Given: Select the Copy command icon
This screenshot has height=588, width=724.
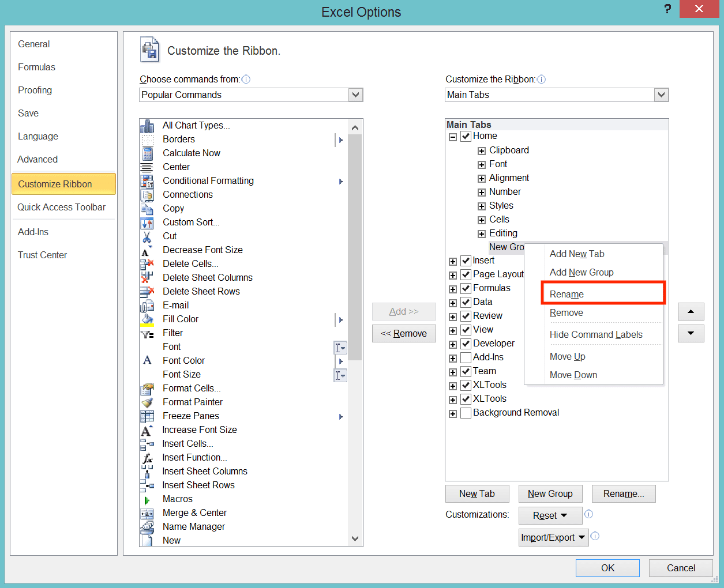Looking at the screenshot, I should point(147,209).
